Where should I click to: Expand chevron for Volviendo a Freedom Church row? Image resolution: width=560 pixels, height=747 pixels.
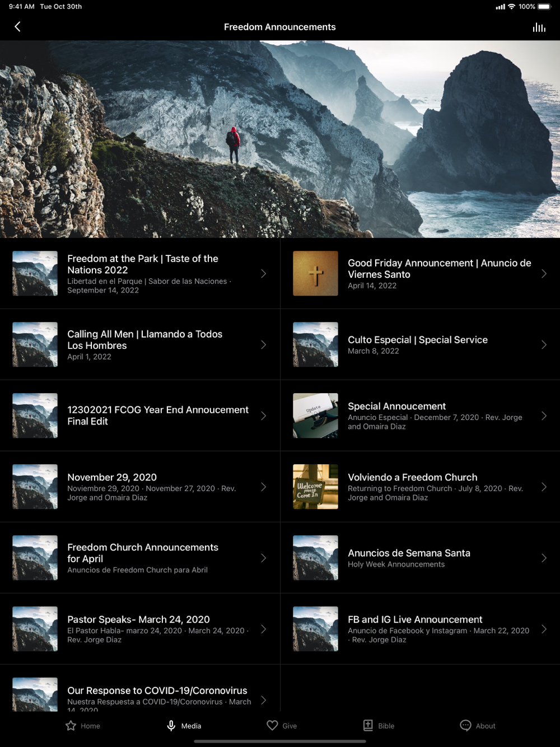pyautogui.click(x=544, y=487)
